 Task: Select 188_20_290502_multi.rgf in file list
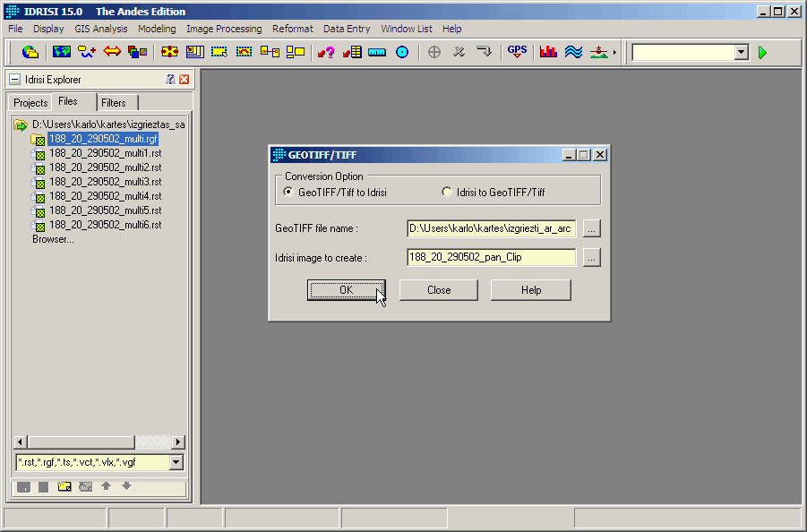point(102,139)
